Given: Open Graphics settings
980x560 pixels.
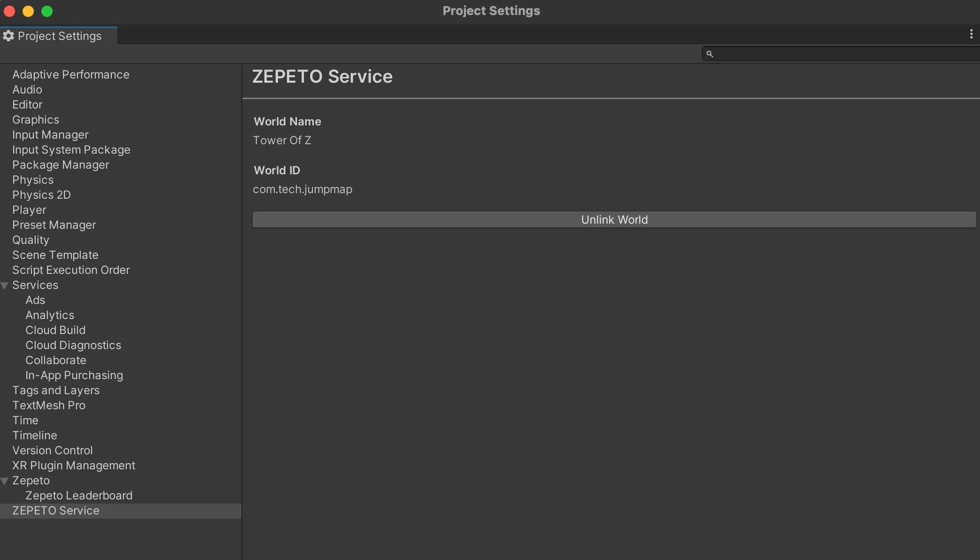Looking at the screenshot, I should click(36, 120).
